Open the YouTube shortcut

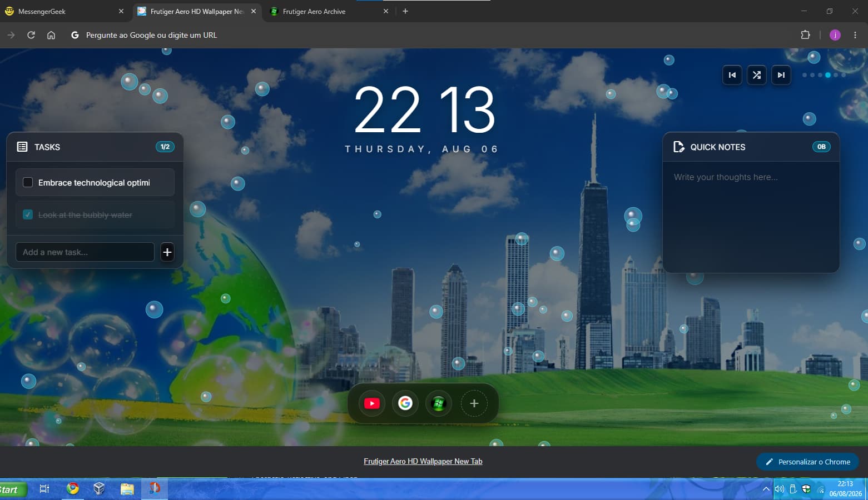(372, 403)
